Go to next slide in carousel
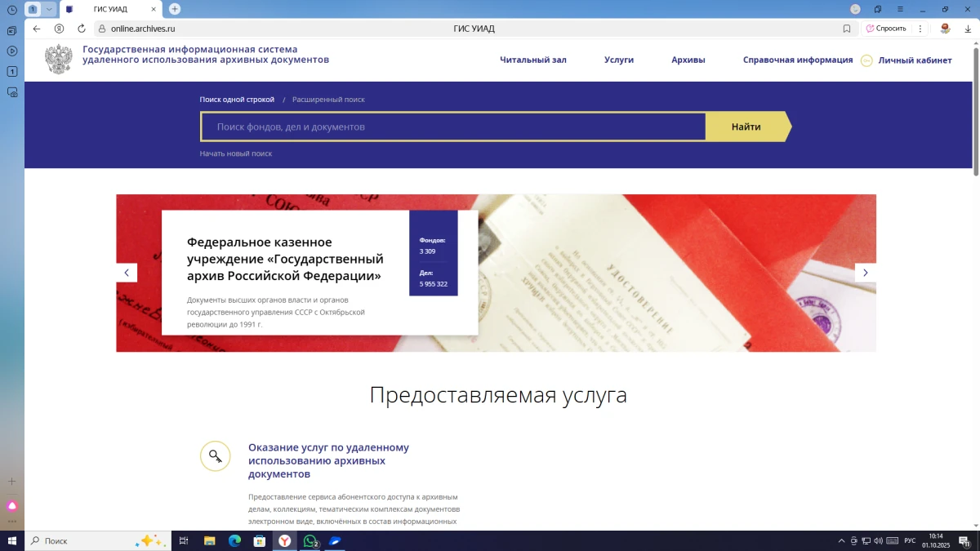Image resolution: width=980 pixels, height=551 pixels. tap(866, 273)
